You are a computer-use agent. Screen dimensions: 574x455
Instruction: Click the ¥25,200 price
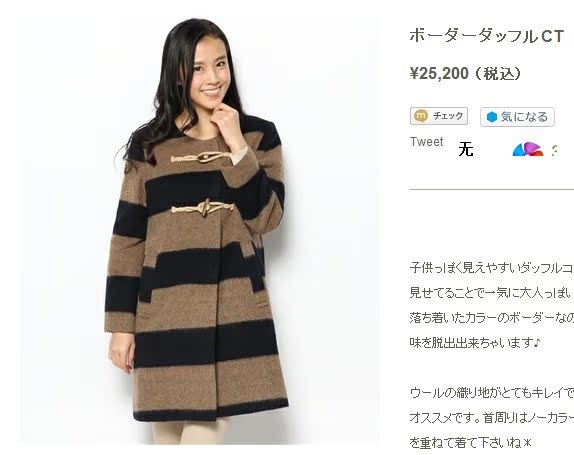coord(439,73)
